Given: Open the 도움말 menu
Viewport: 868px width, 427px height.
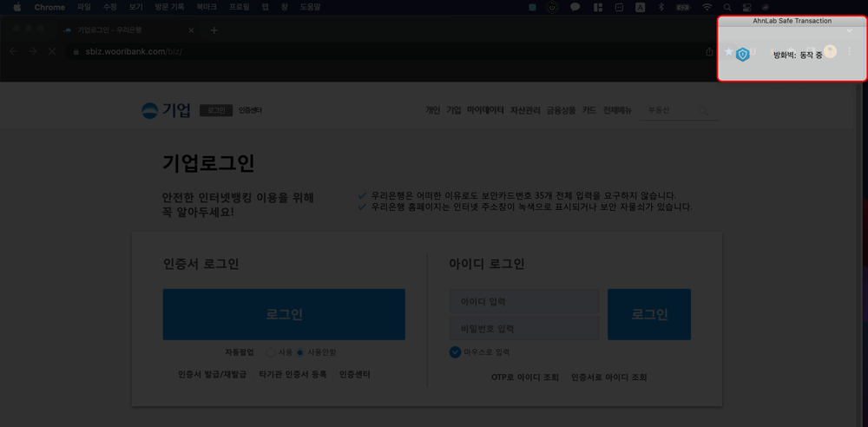Looking at the screenshot, I should [310, 7].
